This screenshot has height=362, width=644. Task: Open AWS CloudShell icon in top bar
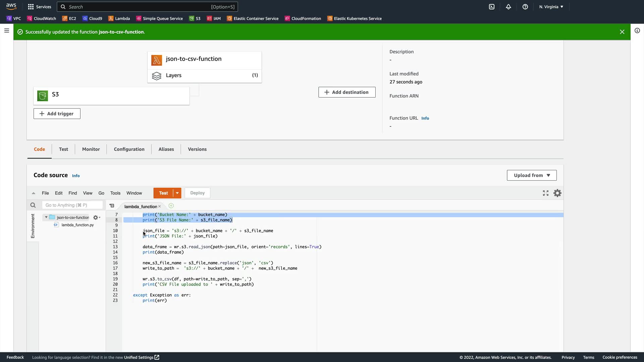coord(492,7)
